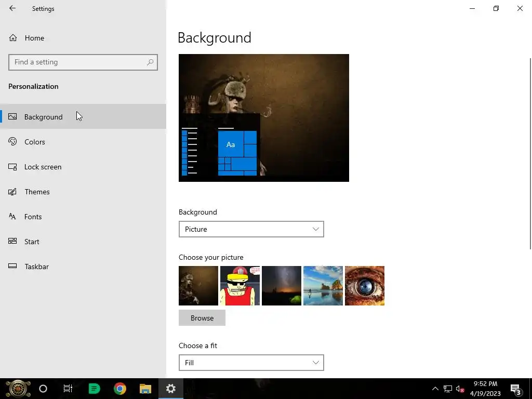532x399 pixels.
Task: Go back with the Settings arrow
Action: pos(12,8)
